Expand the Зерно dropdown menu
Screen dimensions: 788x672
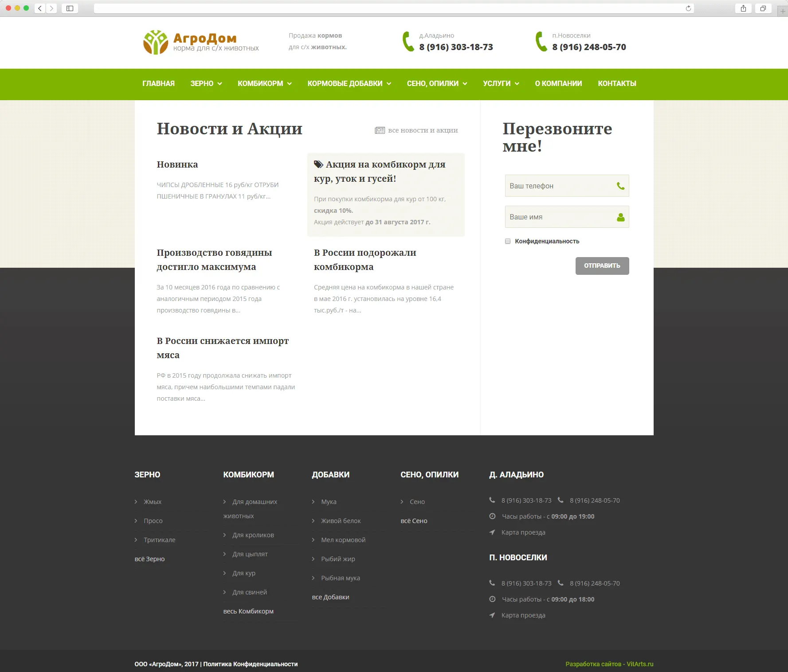pyautogui.click(x=206, y=83)
